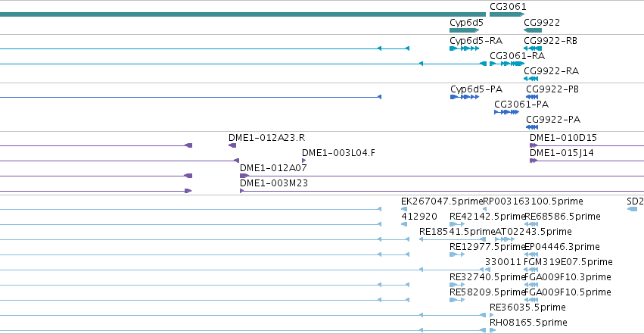Open EST RE42142.5prime
This screenshot has height=334, width=644.
tap(457, 224)
